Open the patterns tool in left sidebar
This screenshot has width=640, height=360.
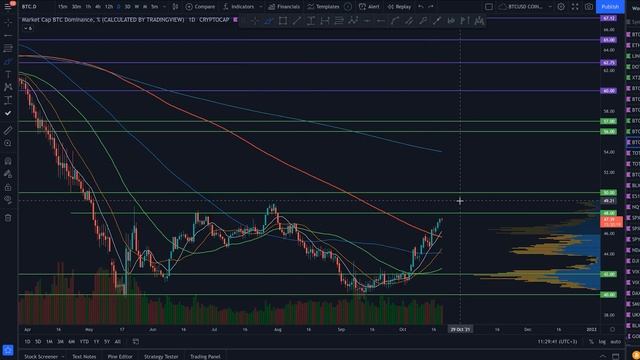8,87
